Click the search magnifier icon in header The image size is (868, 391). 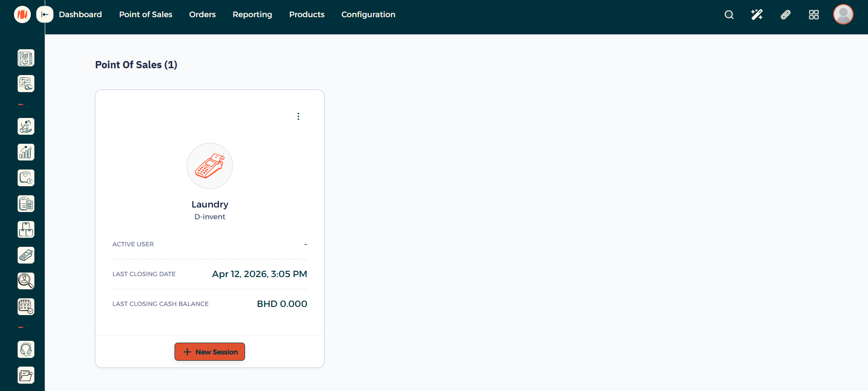(729, 15)
